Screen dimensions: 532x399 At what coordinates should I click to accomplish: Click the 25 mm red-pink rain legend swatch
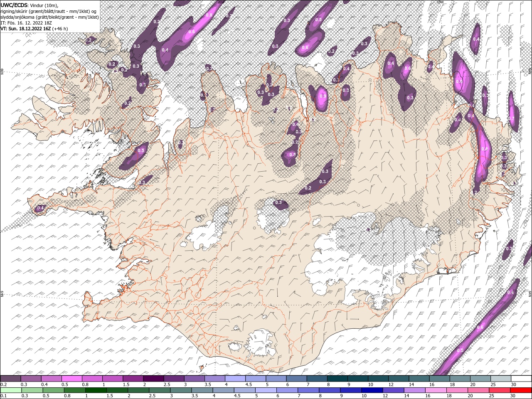coord(499,390)
